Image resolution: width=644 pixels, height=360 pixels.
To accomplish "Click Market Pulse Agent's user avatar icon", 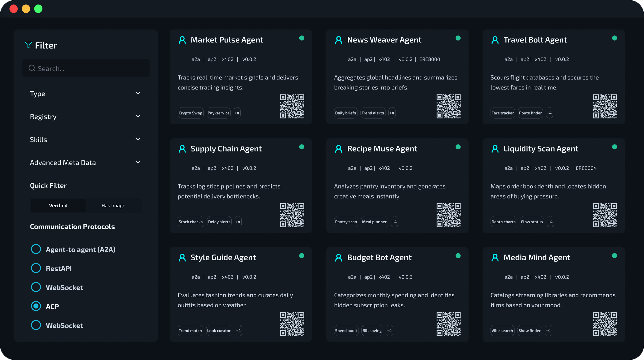I will pos(182,40).
